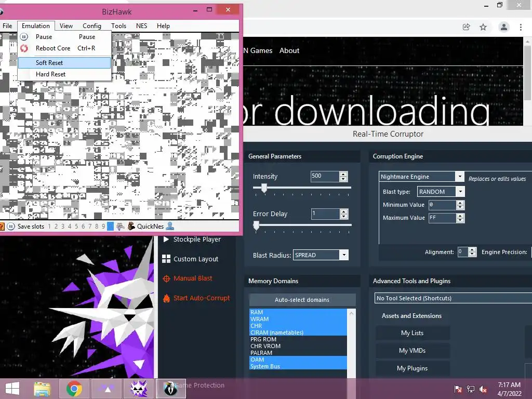Open the View menu in BizHawk

(66, 26)
